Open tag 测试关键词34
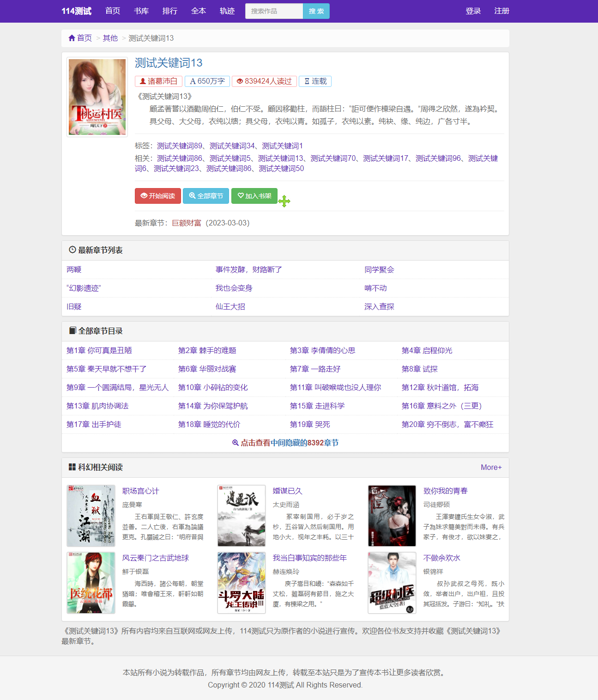 [232, 146]
